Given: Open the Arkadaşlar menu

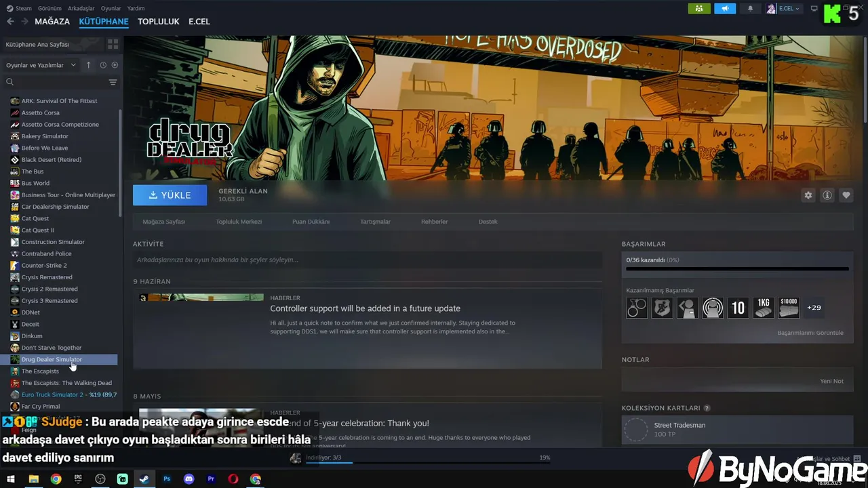Looking at the screenshot, I should tap(81, 8).
